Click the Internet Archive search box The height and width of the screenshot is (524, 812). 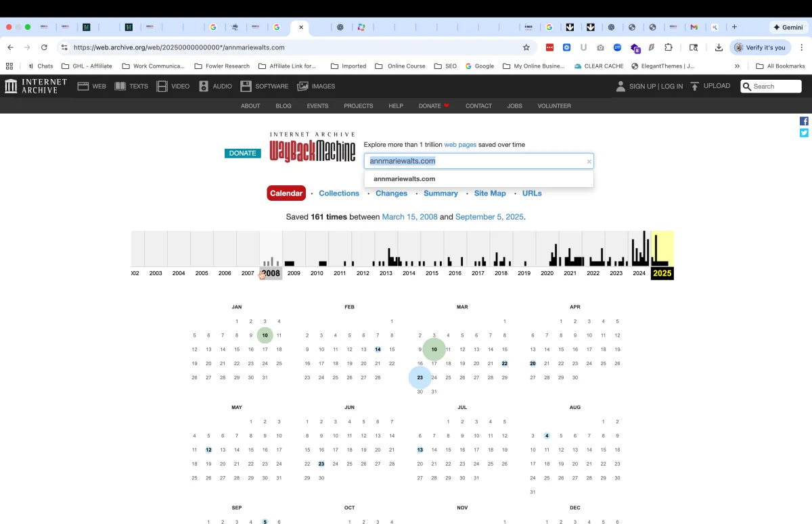[771, 86]
